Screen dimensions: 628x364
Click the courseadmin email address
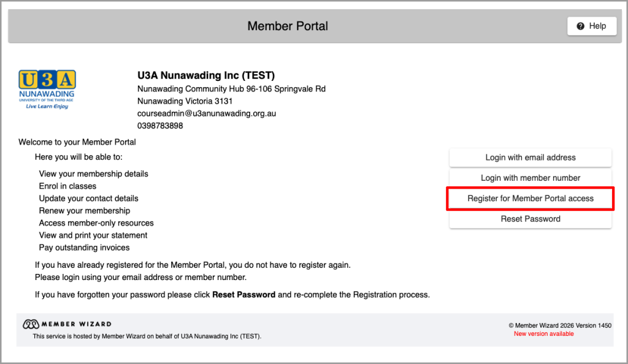click(x=207, y=113)
